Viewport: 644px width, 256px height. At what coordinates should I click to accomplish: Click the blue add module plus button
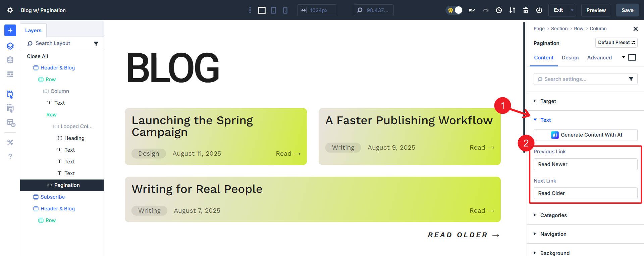10,31
